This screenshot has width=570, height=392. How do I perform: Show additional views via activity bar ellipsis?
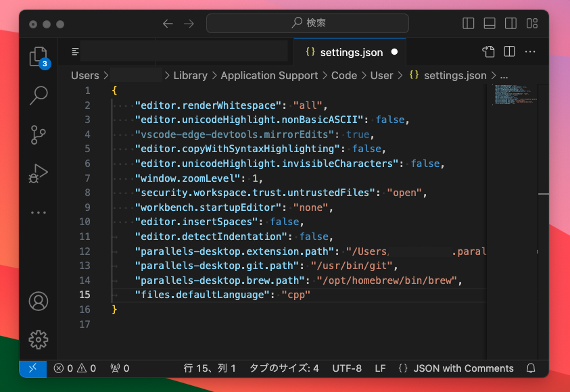(39, 212)
